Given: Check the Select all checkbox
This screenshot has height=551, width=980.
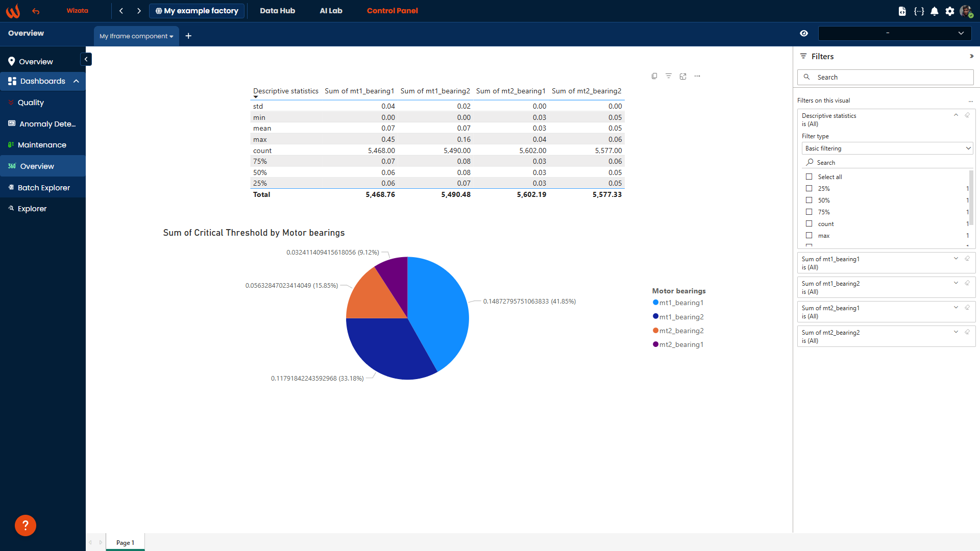Looking at the screenshot, I should [x=809, y=177].
